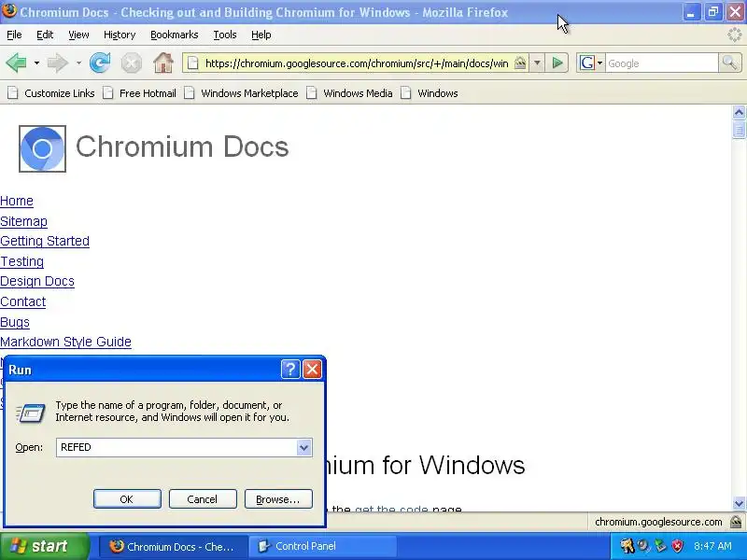The width and height of the screenshot is (747, 560).
Task: Click OK in the Run dialog
Action: tap(127, 499)
